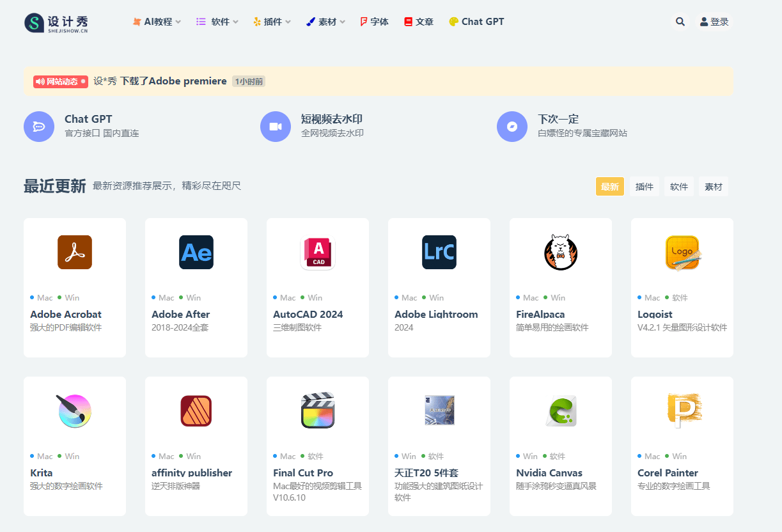782x532 pixels.
Task: Open the 短视频去水印 camera icon
Action: pos(276,126)
